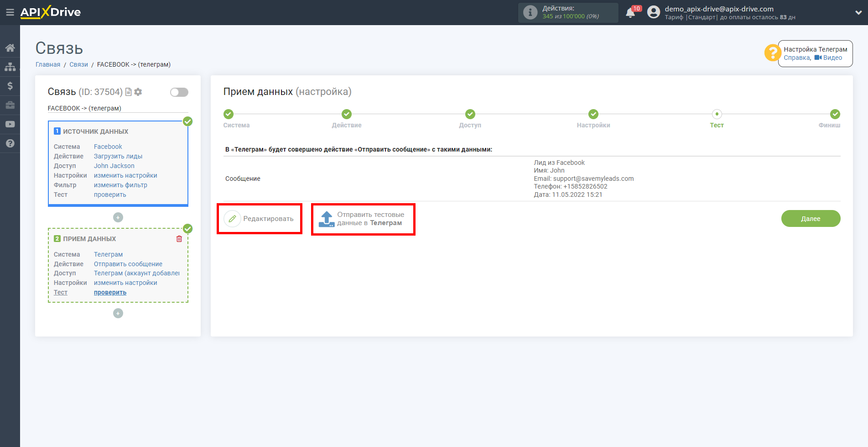Go to Тест step
Viewport: 868px width, 447px height.
click(717, 114)
